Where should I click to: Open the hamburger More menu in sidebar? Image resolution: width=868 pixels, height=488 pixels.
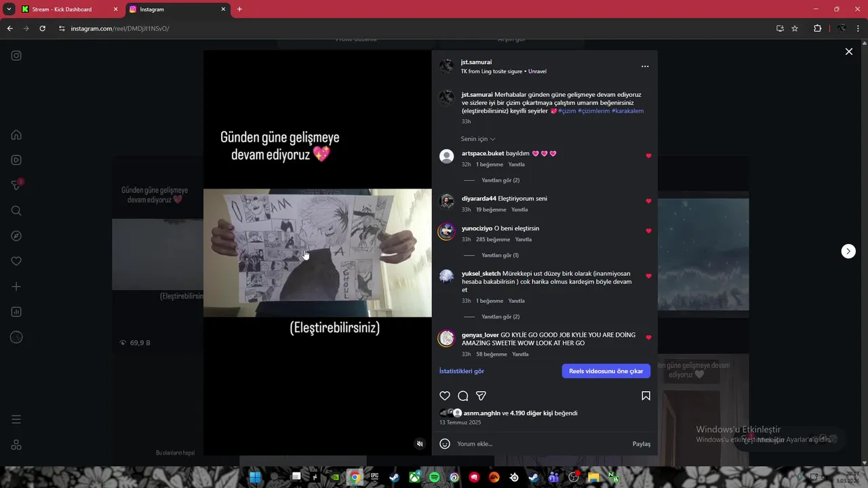(16, 420)
